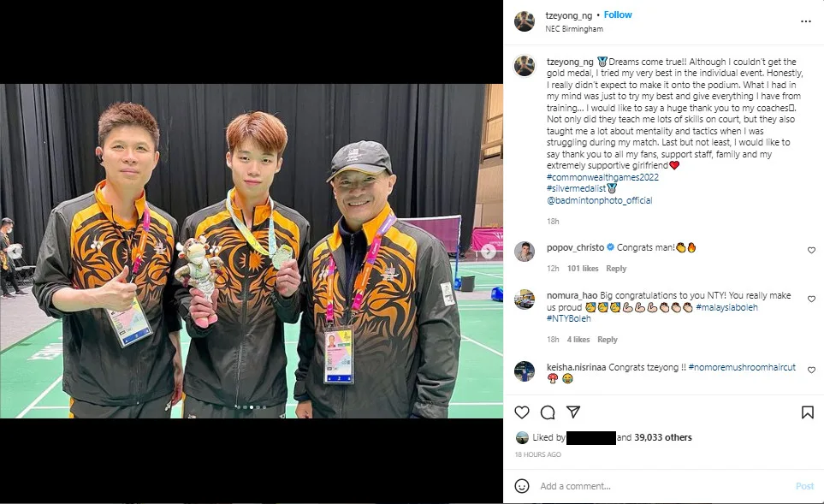Save the post with the bookmark icon
Screen dimensions: 824x504
(808, 412)
